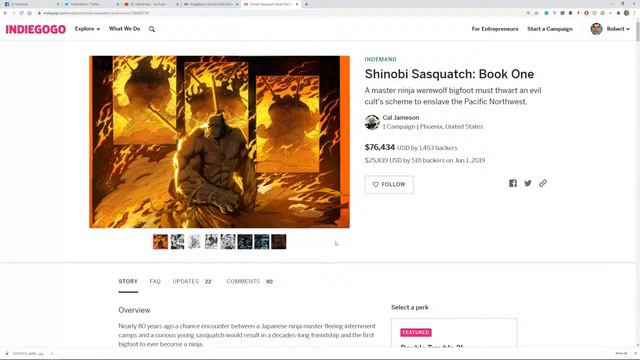640x360 pixels.
Task: Switch to the Twitter notifications tab
Action: pos(90,4)
